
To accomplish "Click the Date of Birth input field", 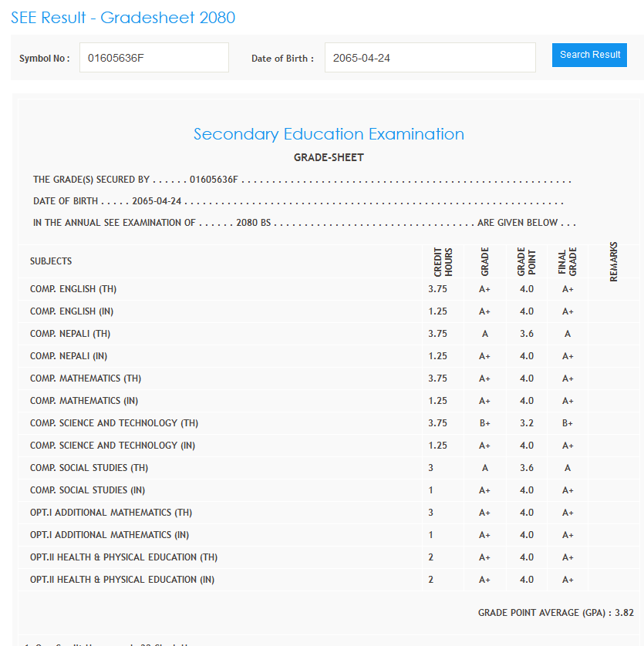I will click(430, 58).
